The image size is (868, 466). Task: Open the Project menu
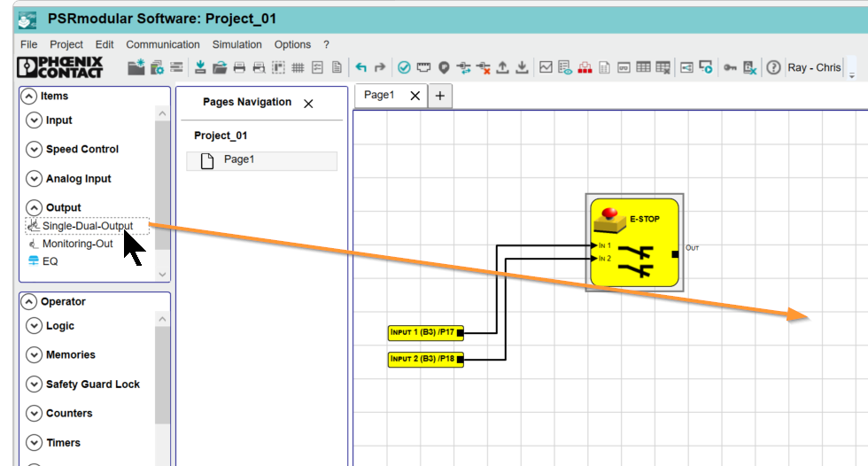pyautogui.click(x=66, y=44)
